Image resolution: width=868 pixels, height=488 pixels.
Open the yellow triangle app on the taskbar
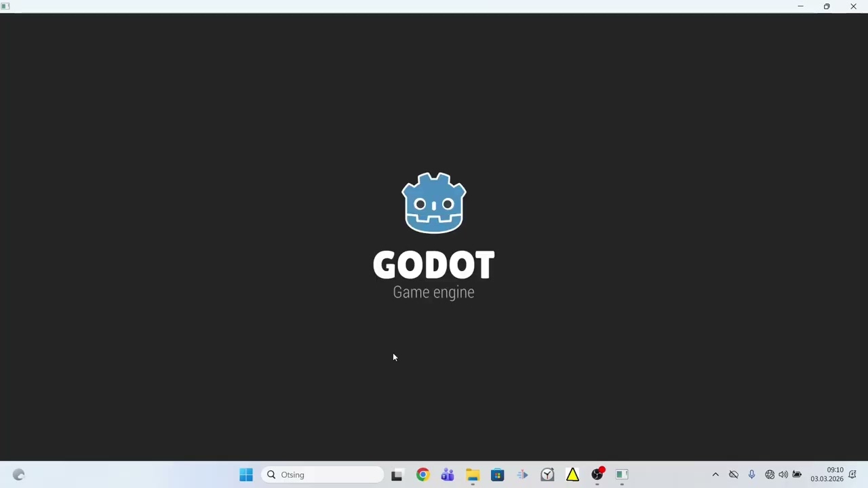click(572, 475)
